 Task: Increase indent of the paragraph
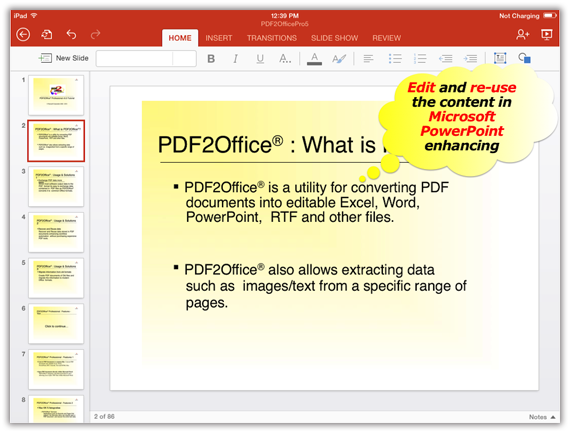point(470,59)
